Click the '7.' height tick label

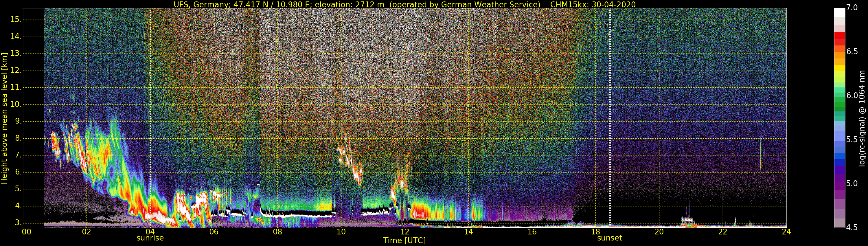pyautogui.click(x=18, y=155)
